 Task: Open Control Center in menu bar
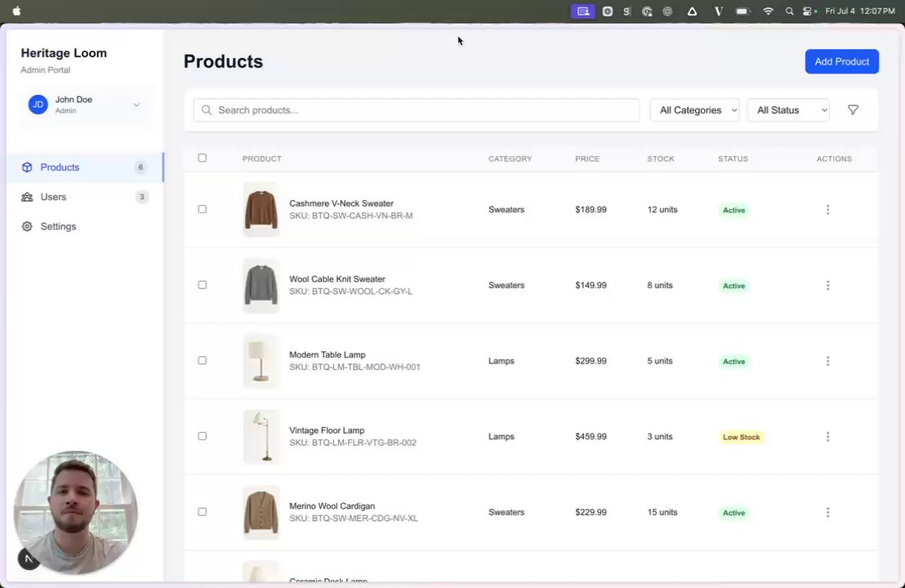click(808, 11)
